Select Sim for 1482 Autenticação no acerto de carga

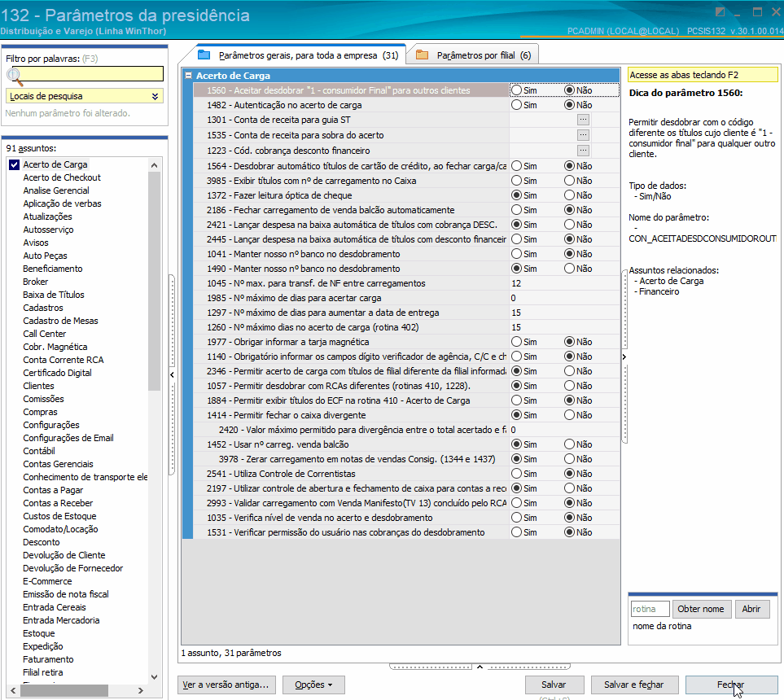(x=516, y=105)
